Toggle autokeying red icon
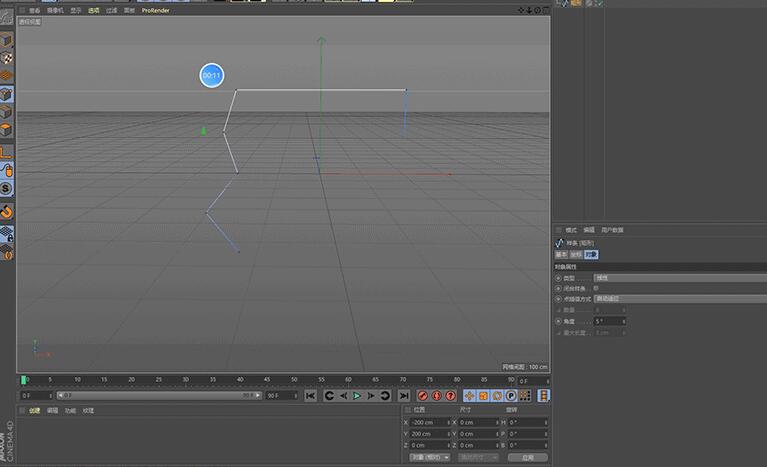 point(437,396)
